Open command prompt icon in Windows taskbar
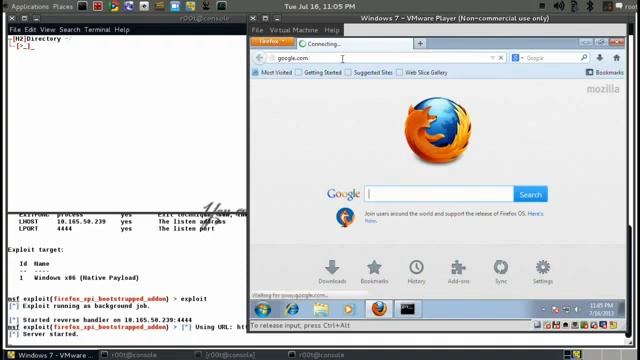The width and height of the screenshot is (640, 360). tap(407, 309)
